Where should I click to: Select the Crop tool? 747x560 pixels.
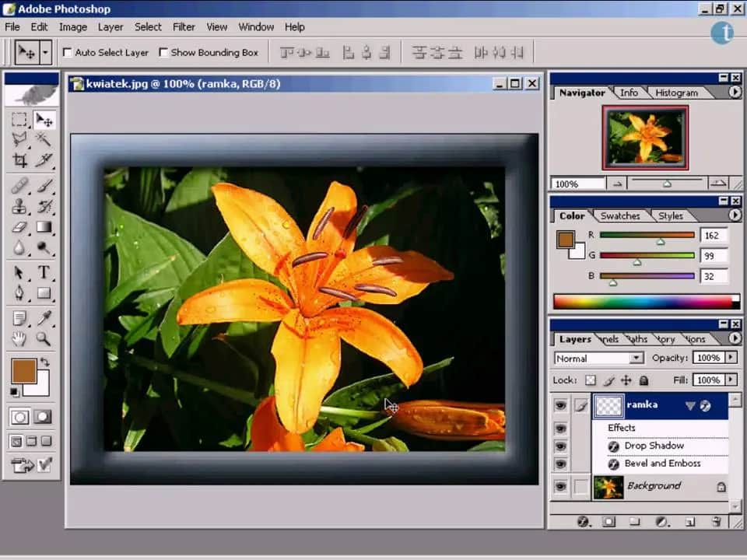pyautogui.click(x=19, y=161)
